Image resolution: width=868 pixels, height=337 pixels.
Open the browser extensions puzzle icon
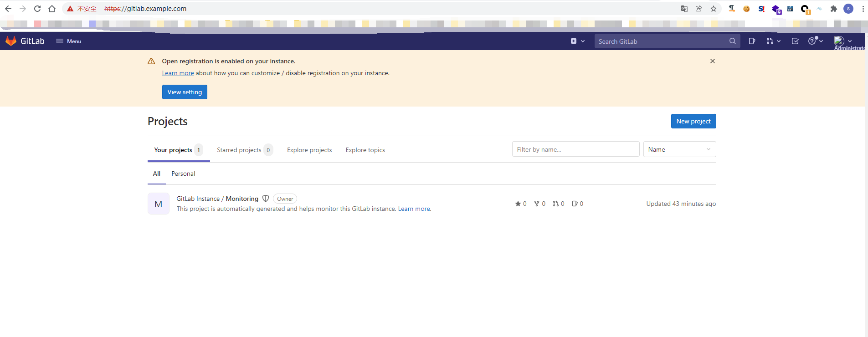(834, 9)
